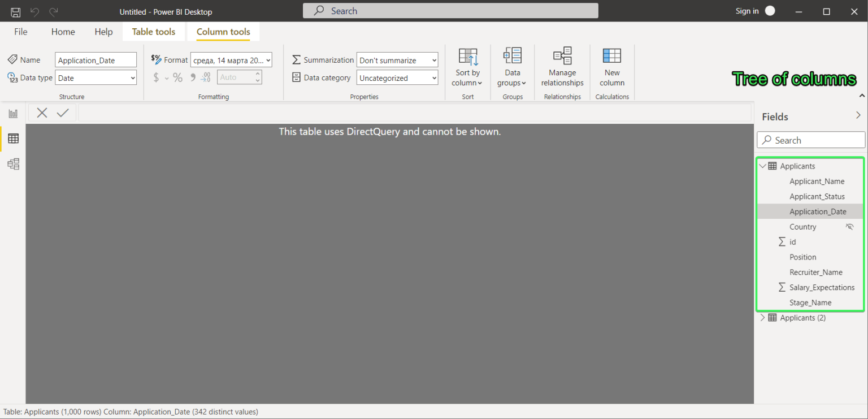Click the Sign in link
868x419 pixels.
point(747,11)
